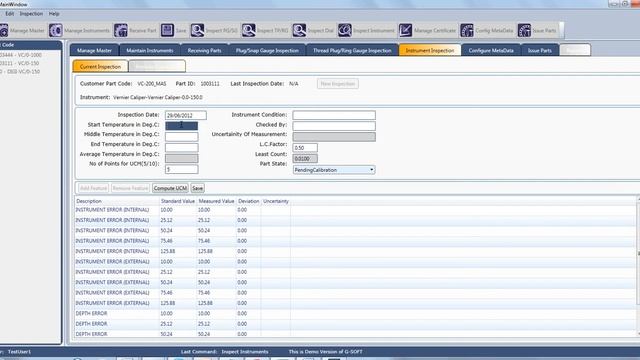Open Manage Certificate toolbar icon
The image size is (640, 360).
coord(406,31)
